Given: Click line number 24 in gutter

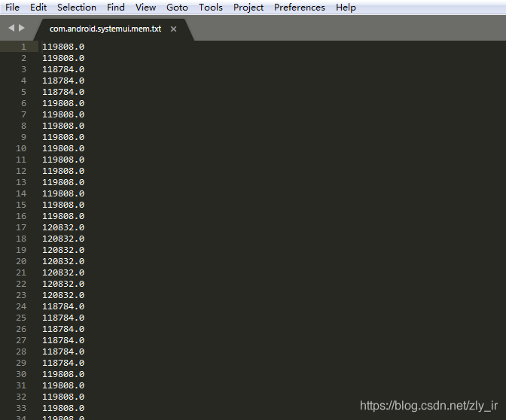Looking at the screenshot, I should point(21,306).
